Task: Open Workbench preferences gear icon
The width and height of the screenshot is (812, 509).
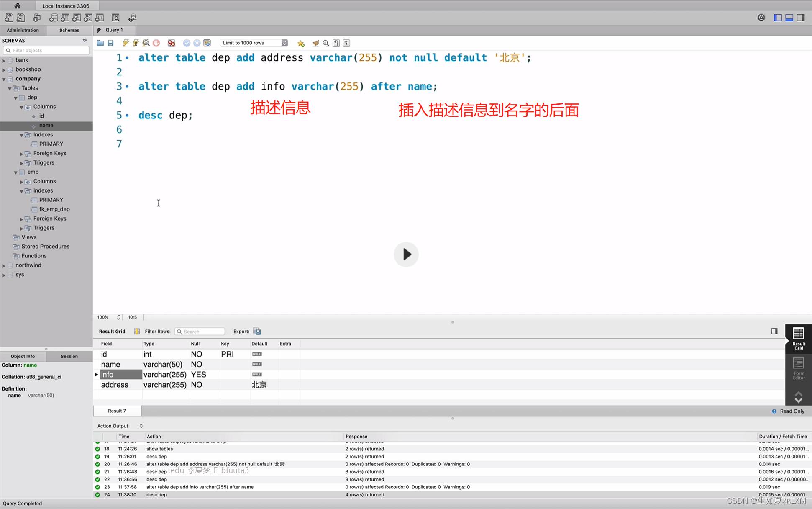Action: pos(761,18)
